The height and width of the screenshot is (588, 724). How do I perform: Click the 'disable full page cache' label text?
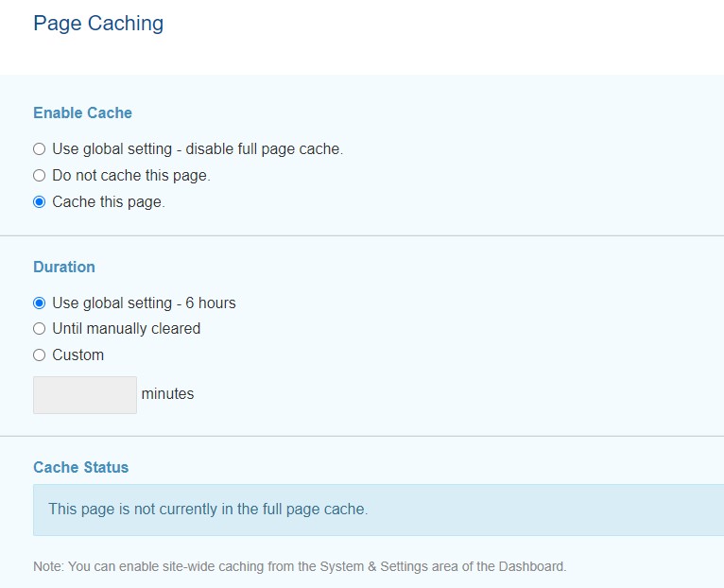click(264, 149)
